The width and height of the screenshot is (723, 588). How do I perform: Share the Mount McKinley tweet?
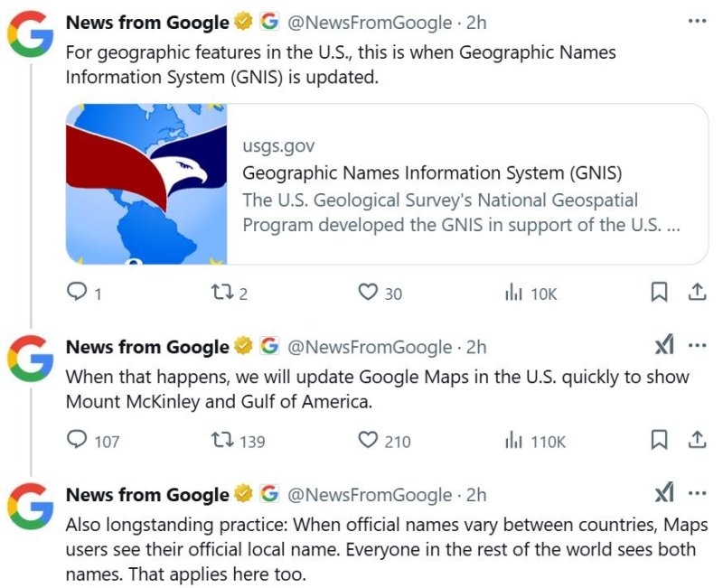tap(697, 440)
